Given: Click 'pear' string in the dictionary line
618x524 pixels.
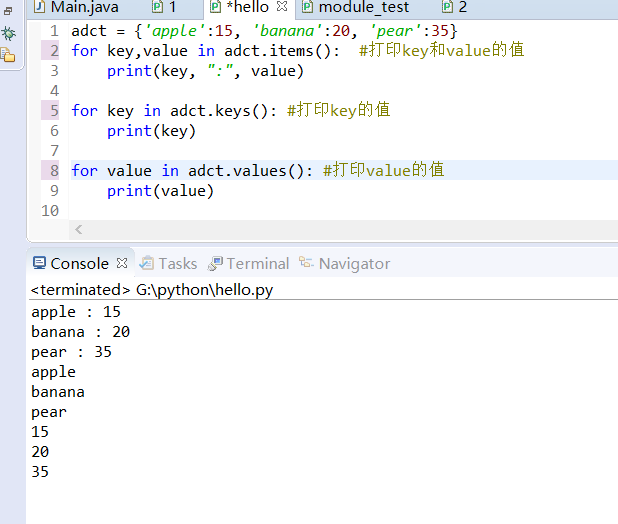Looking at the screenshot, I should (396, 31).
